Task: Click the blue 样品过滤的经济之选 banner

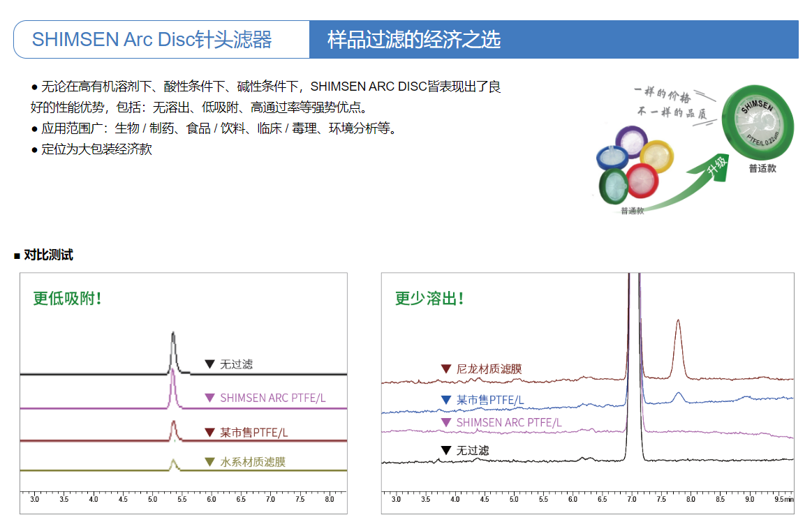Action: 553,39
